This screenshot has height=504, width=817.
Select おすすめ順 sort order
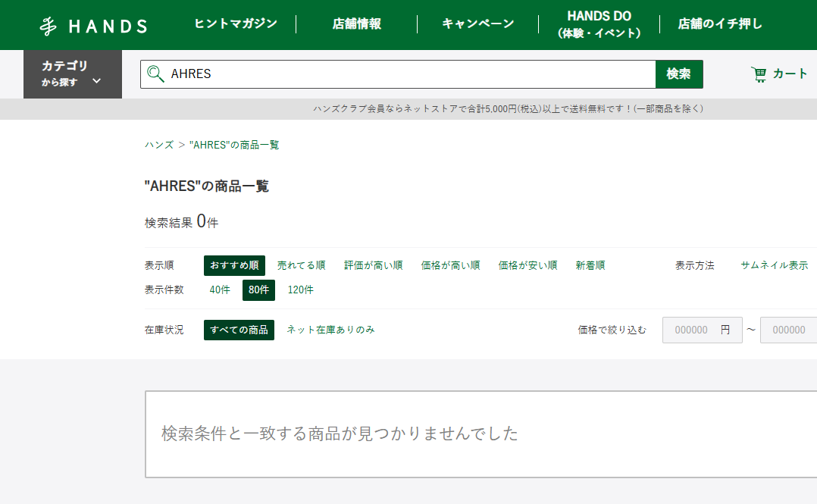(234, 265)
